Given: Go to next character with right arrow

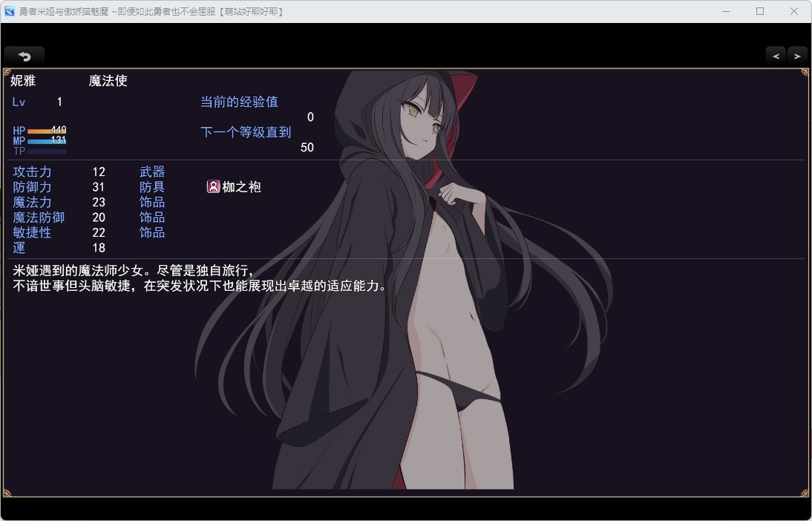Looking at the screenshot, I should [x=797, y=56].
